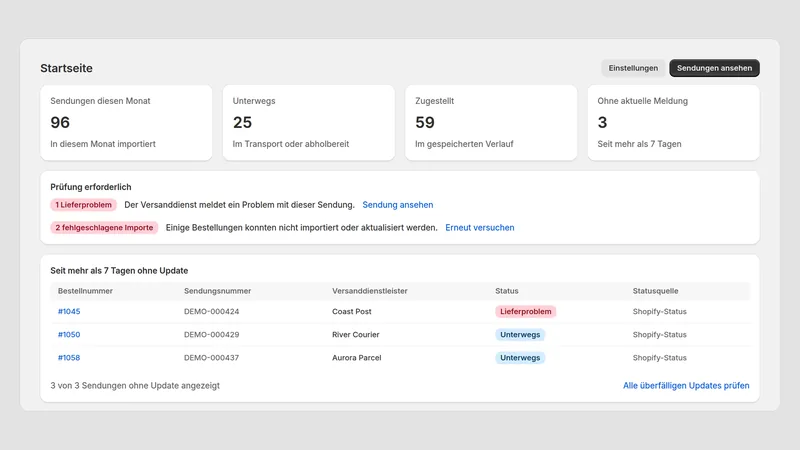Click Lieferproblem status badge in #1045 row

pyautogui.click(x=526, y=311)
